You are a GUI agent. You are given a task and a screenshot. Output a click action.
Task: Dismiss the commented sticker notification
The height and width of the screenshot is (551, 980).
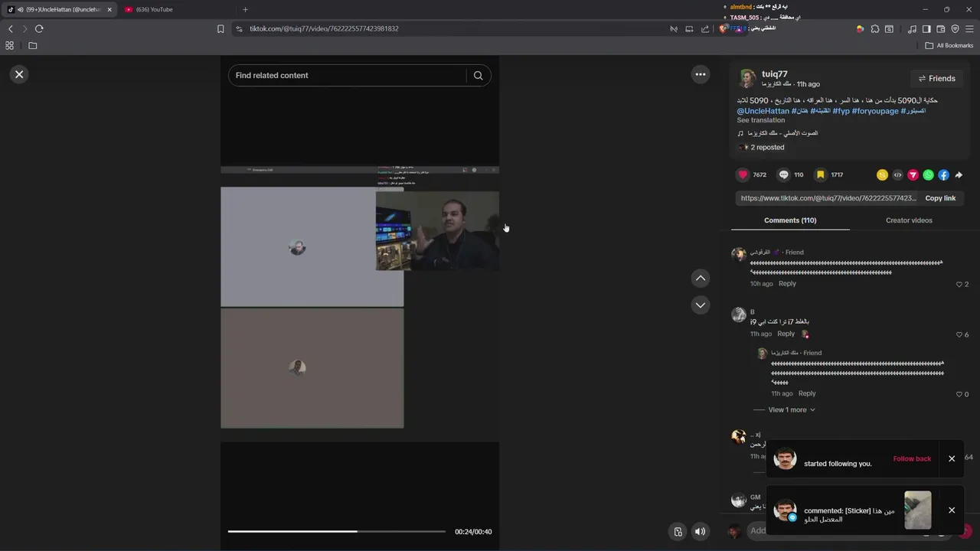(952, 510)
